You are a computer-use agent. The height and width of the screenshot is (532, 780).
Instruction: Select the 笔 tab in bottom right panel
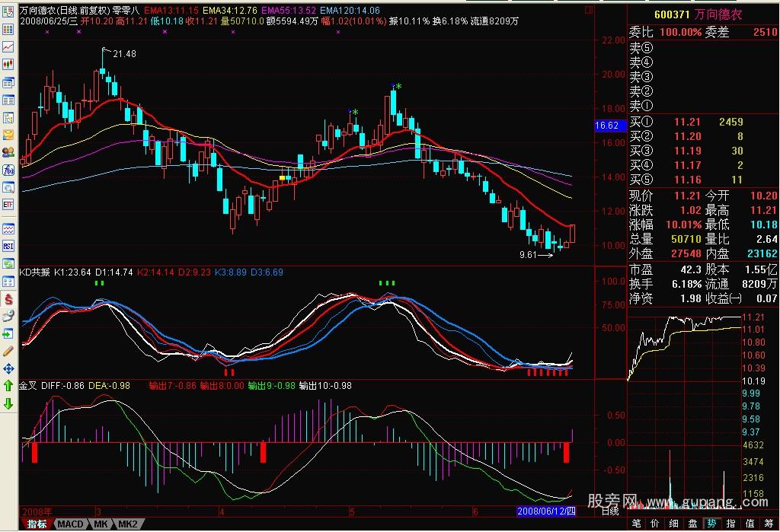coord(636,524)
